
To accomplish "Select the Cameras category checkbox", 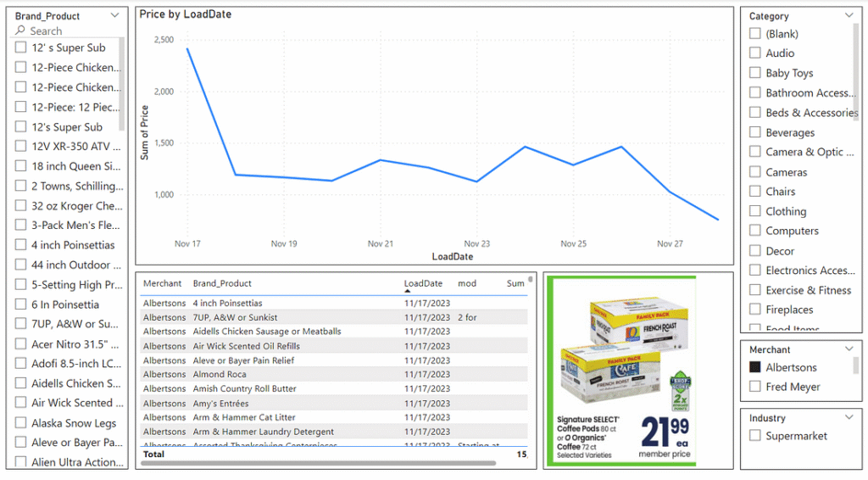I will [754, 171].
